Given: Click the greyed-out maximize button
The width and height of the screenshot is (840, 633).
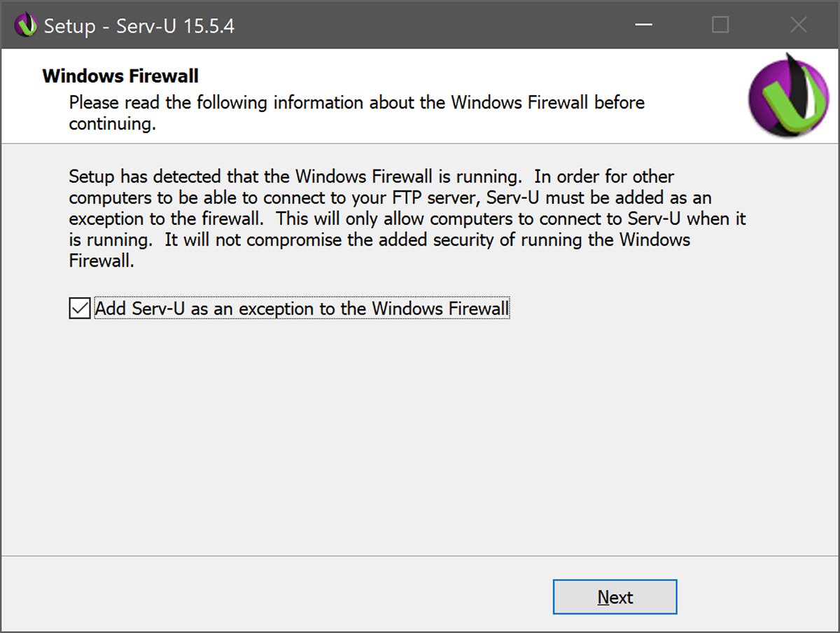Looking at the screenshot, I should click(720, 26).
